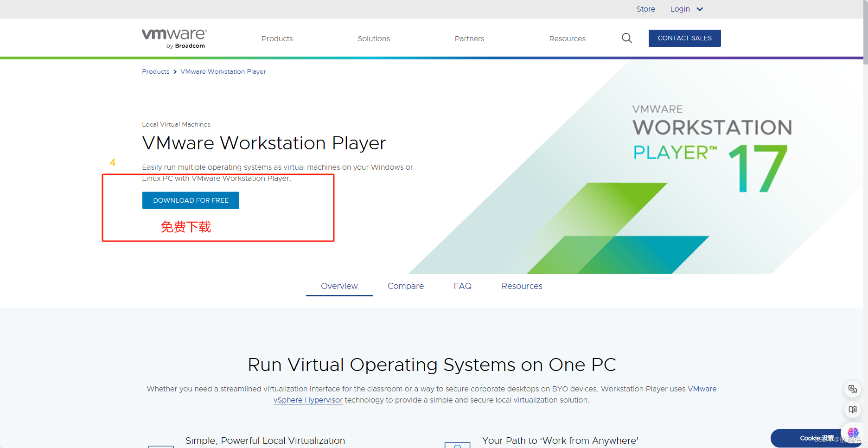Viewport: 868px width, 448px height.
Task: Open the Products navigation menu
Action: tap(277, 38)
